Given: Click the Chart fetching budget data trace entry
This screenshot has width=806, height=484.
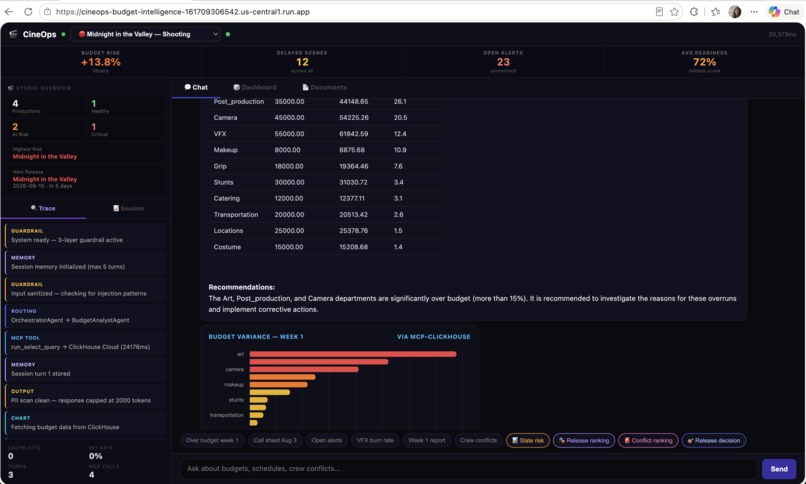Looking at the screenshot, I should tap(86, 422).
